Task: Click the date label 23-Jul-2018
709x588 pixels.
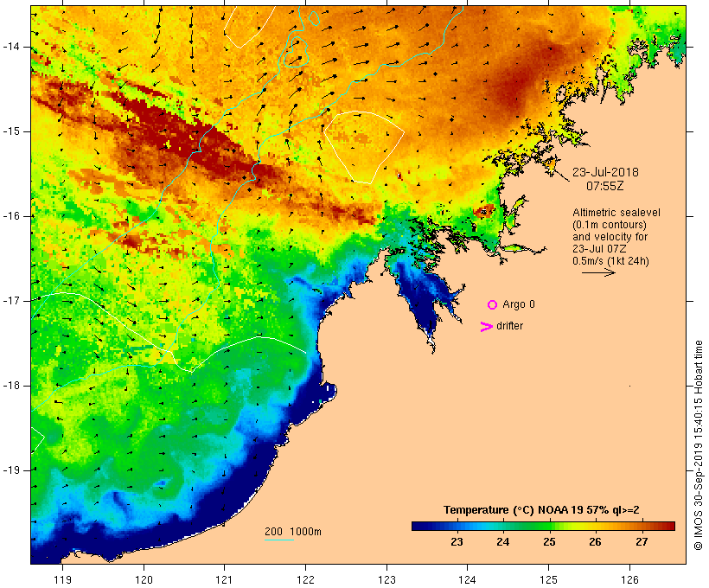Action: 605,172
